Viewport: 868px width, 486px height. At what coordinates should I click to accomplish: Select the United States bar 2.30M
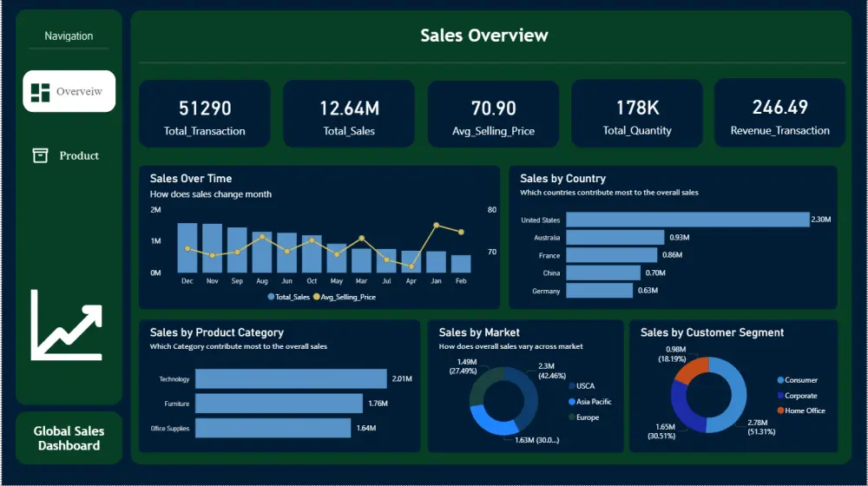pyautogui.click(x=687, y=220)
